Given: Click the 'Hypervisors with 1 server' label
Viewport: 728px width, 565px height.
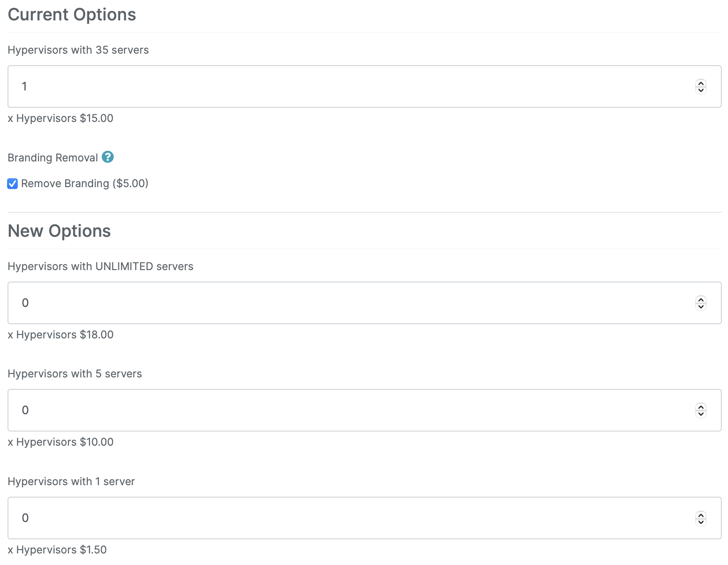Looking at the screenshot, I should coord(71,482).
